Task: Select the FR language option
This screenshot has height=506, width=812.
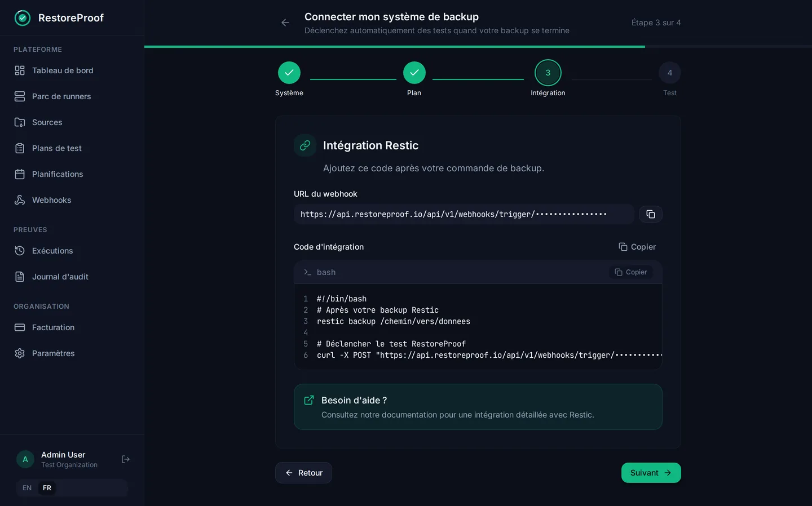Action: [47, 488]
